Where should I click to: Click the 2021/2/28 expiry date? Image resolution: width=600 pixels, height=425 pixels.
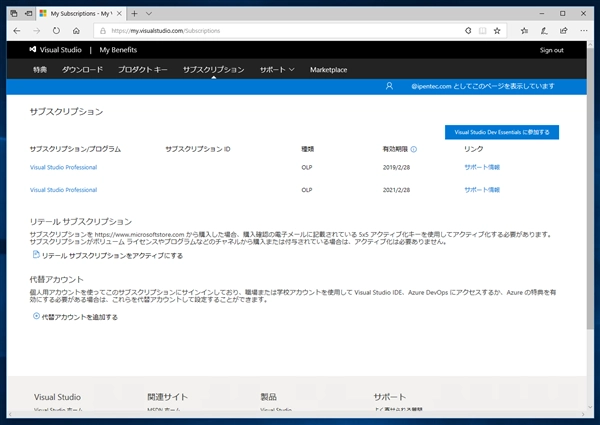point(396,190)
